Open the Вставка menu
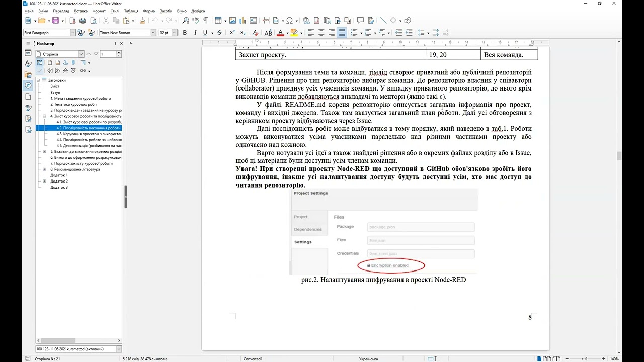This screenshot has width=644, height=362. coord(80,11)
